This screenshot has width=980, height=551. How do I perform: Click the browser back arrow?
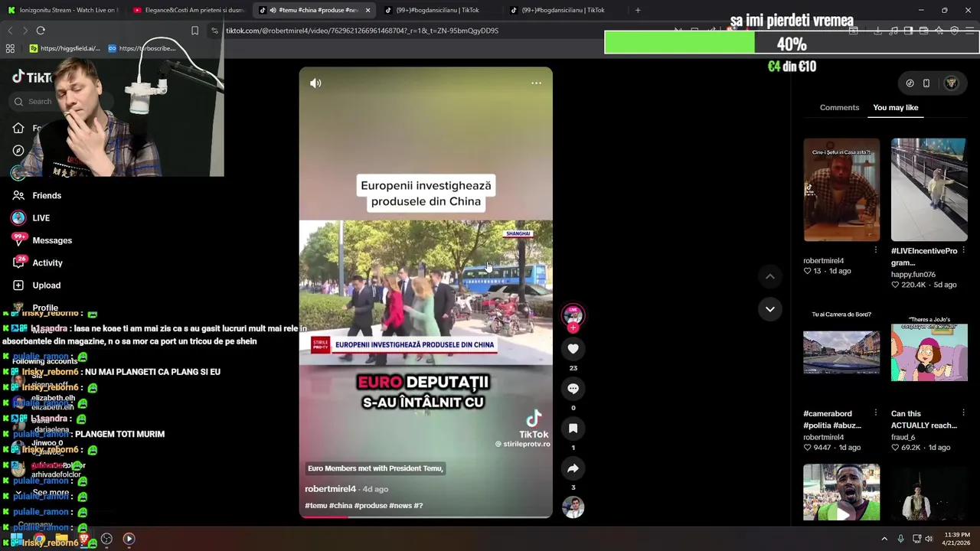coord(10,31)
